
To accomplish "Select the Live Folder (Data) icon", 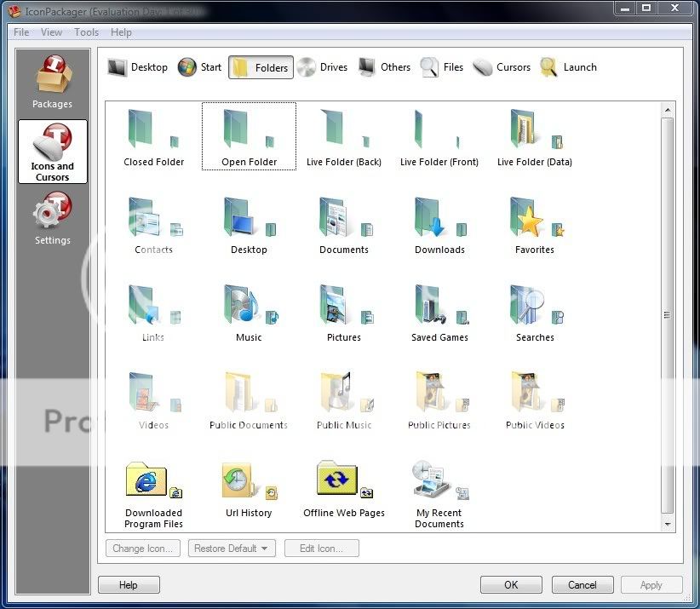I will click(535, 136).
